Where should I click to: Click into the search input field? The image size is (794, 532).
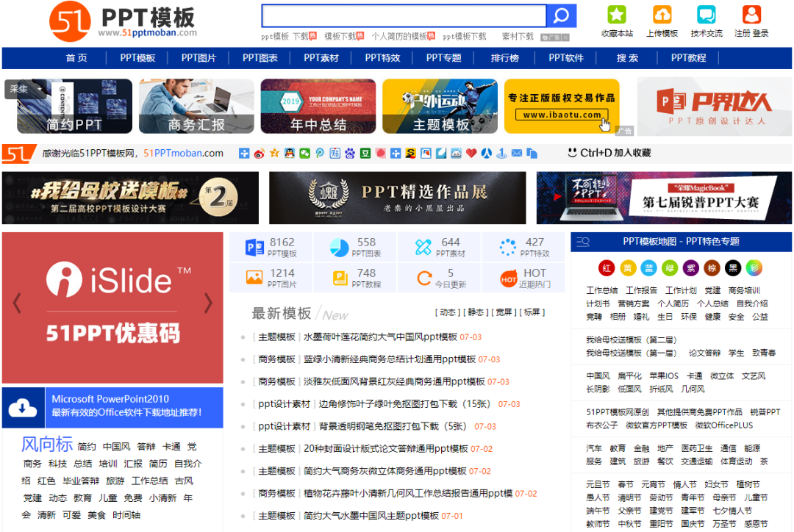[x=404, y=15]
